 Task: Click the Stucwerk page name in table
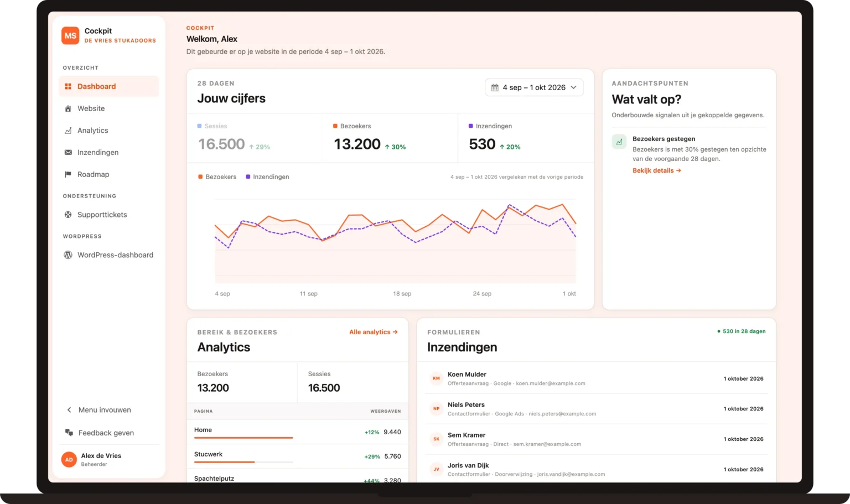[208, 454]
